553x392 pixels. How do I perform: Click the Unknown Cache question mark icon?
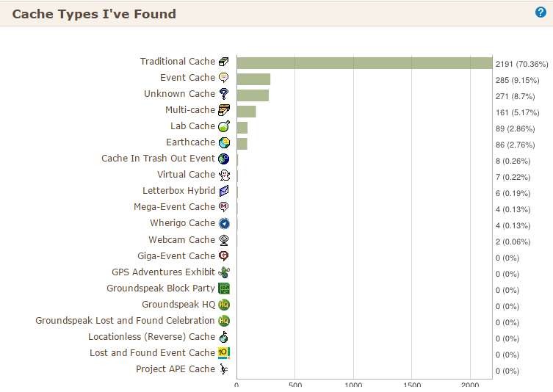(x=223, y=94)
